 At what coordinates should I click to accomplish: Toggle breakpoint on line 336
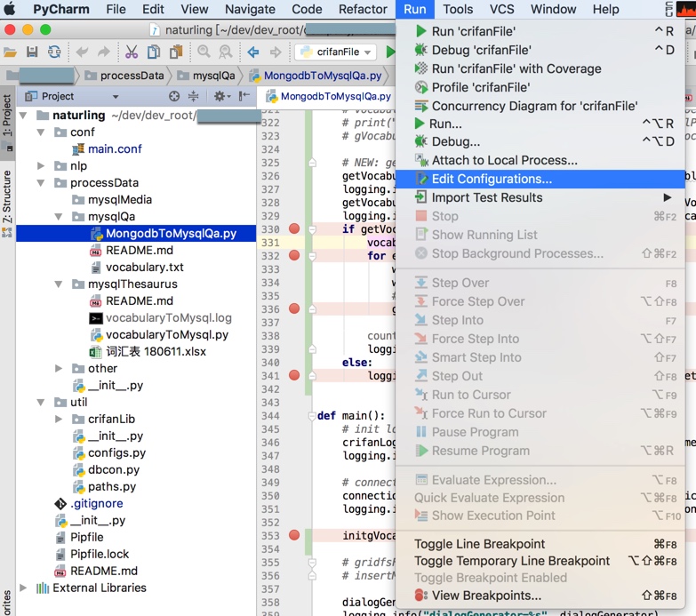(294, 308)
